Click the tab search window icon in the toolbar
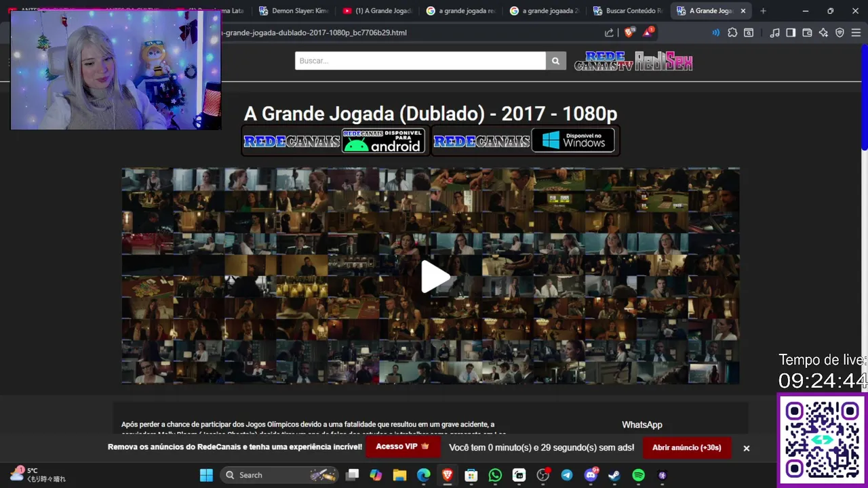Viewport: 868px width, 488px height. [x=749, y=33]
